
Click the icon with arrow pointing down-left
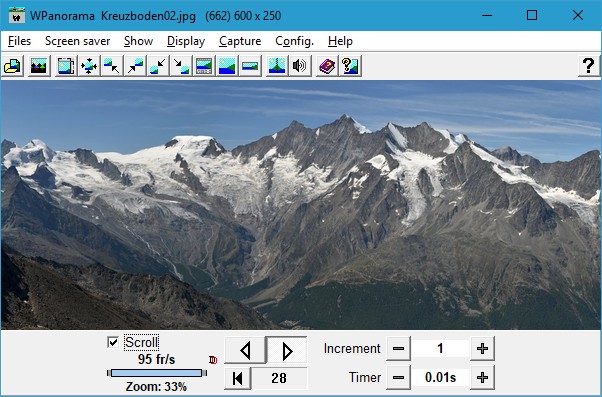tap(158, 66)
